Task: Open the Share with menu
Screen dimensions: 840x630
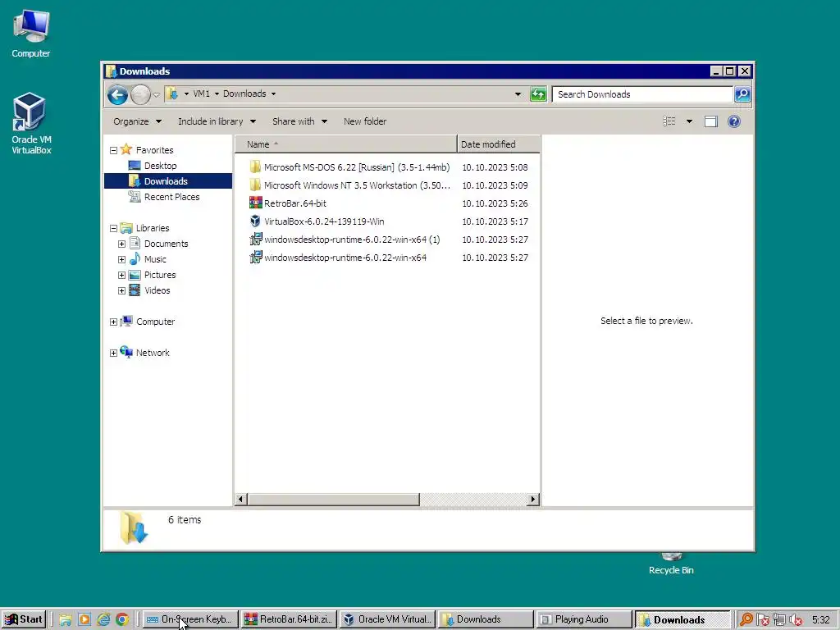Action: [x=299, y=121]
